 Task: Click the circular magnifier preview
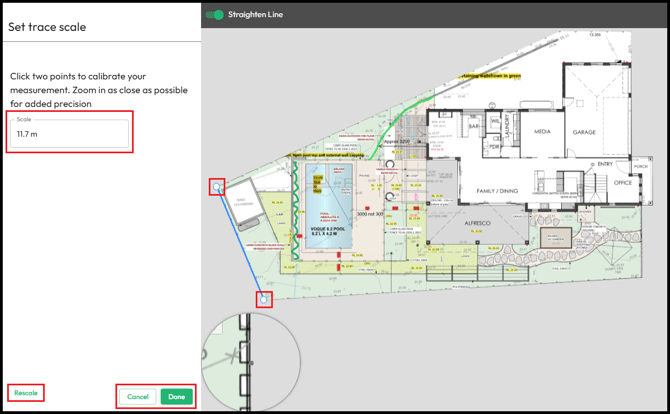click(x=251, y=362)
